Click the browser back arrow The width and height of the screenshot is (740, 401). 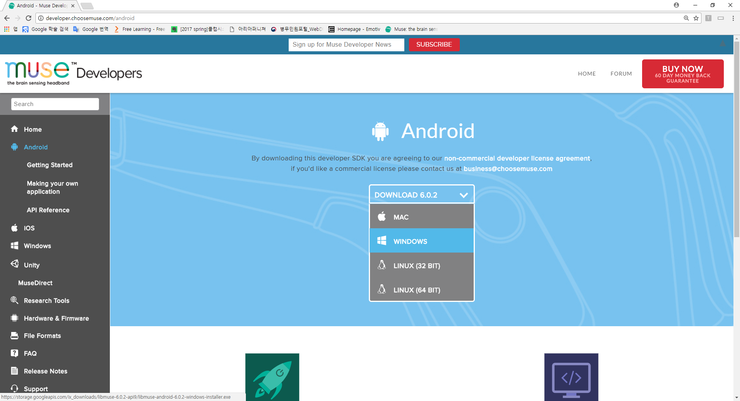coord(7,18)
